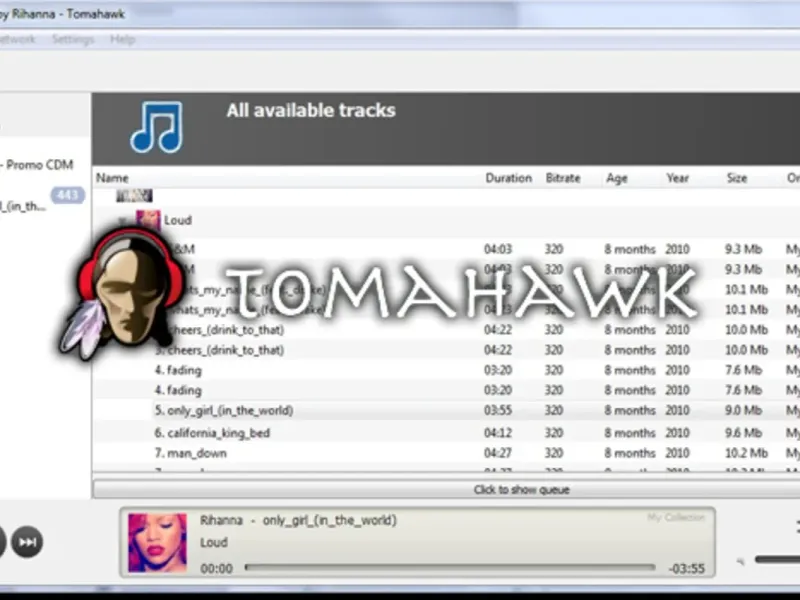Sort by the Name column header
Viewport: 800px width, 600px height.
[112, 178]
